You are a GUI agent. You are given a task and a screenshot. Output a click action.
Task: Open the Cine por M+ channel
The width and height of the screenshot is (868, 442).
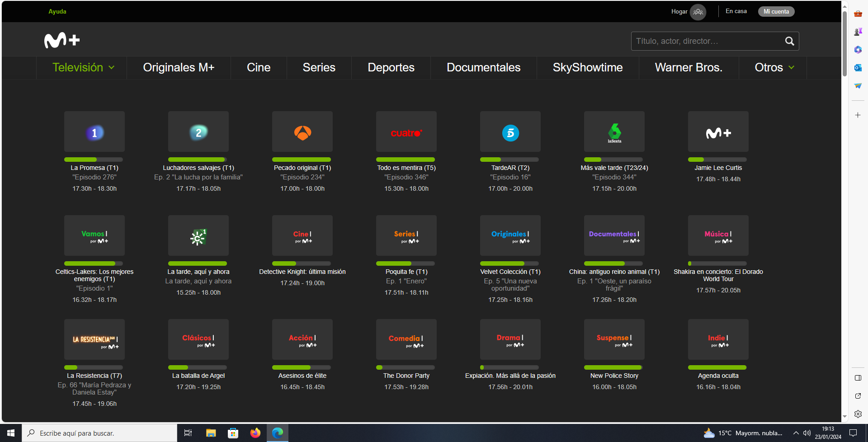pos(302,235)
